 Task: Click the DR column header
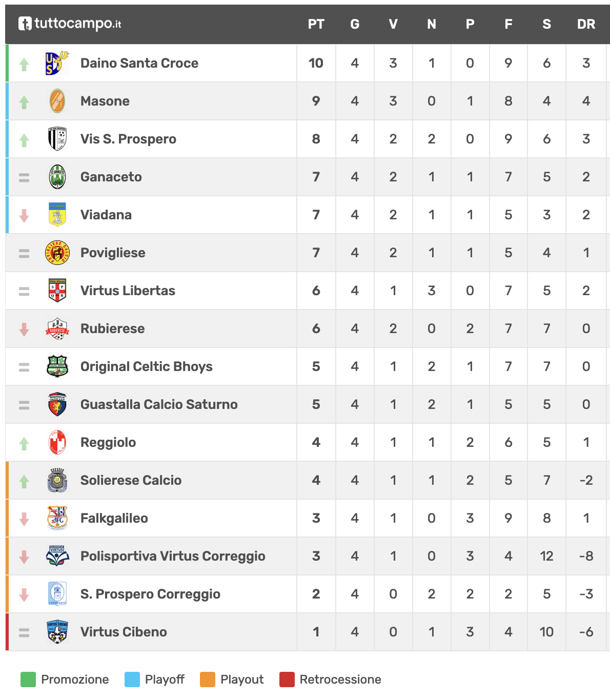pos(586,24)
